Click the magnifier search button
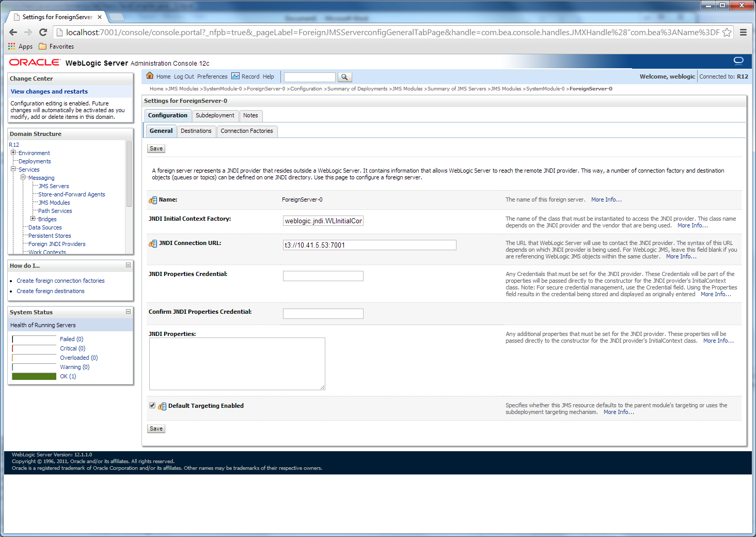Screen dimensions: 756x537 tap(344, 77)
